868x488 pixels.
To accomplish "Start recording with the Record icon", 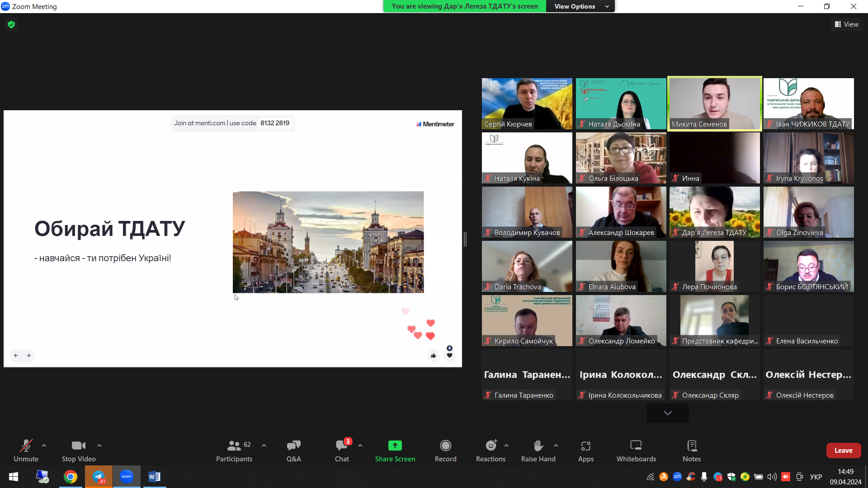I will [445, 446].
